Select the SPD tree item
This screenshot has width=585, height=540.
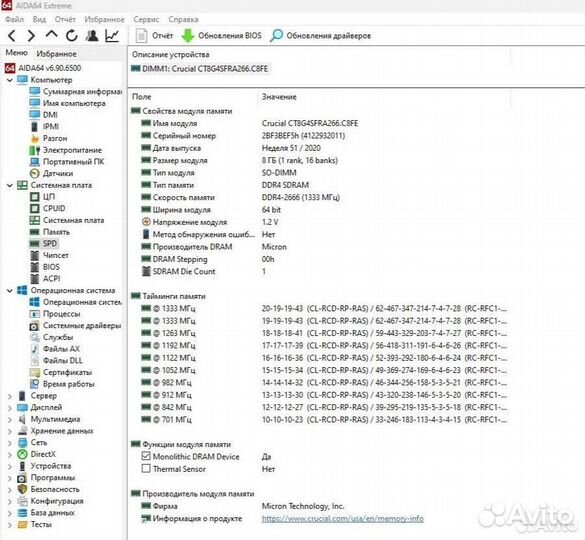click(x=43, y=244)
